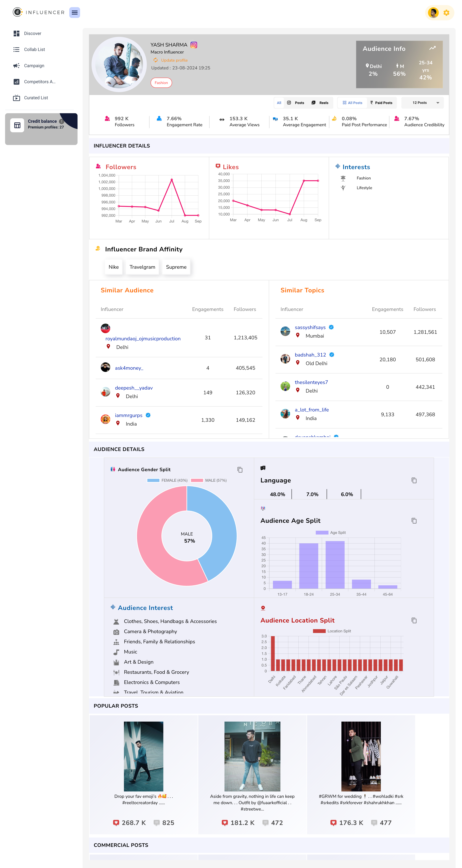The height and width of the screenshot is (868, 462).
Task: Select the Reels filter tab
Action: click(x=320, y=103)
